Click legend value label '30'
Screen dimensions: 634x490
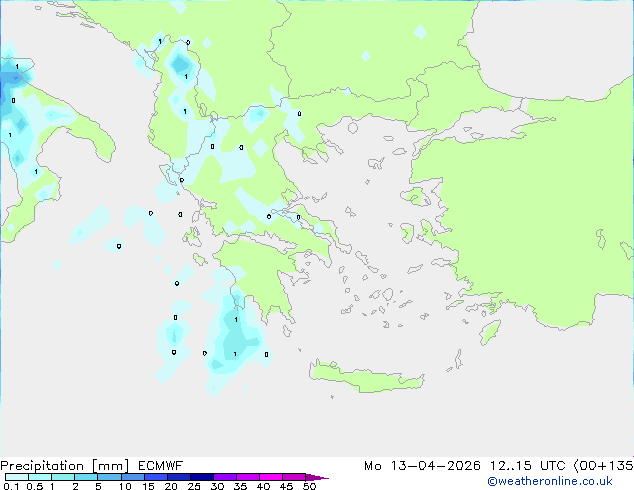[x=217, y=486]
